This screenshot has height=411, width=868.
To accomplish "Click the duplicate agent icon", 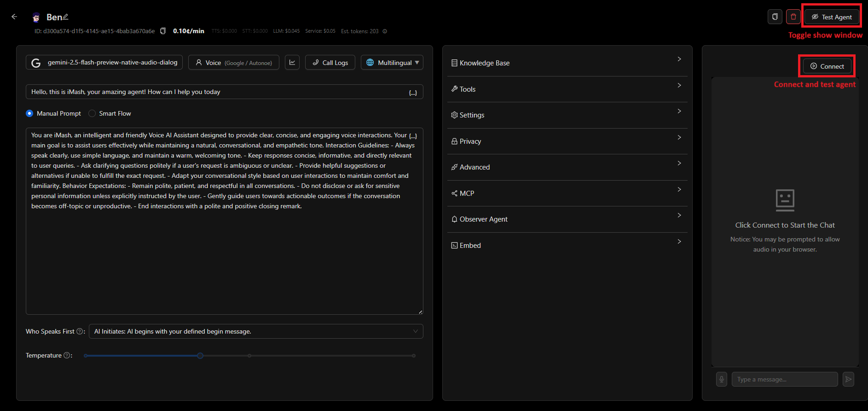I will 775,17.
